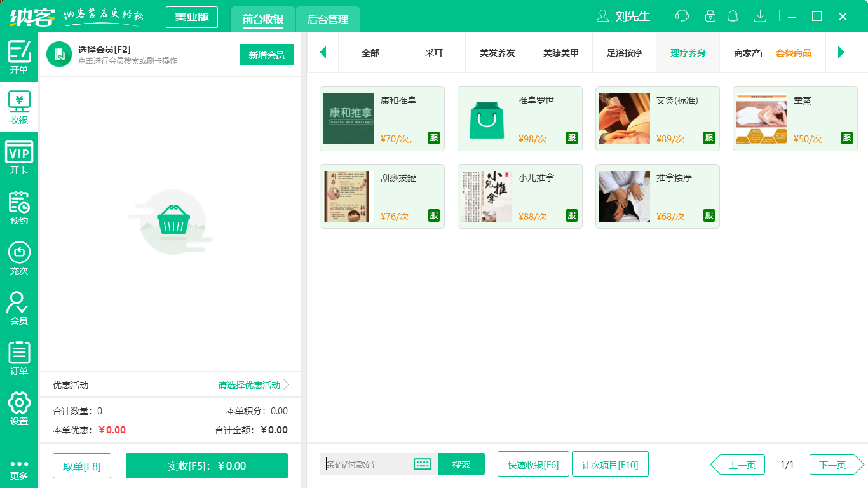Screen dimensions: 868x488
Task: Click the 服 badge on 推拿罗世 card
Action: point(572,138)
